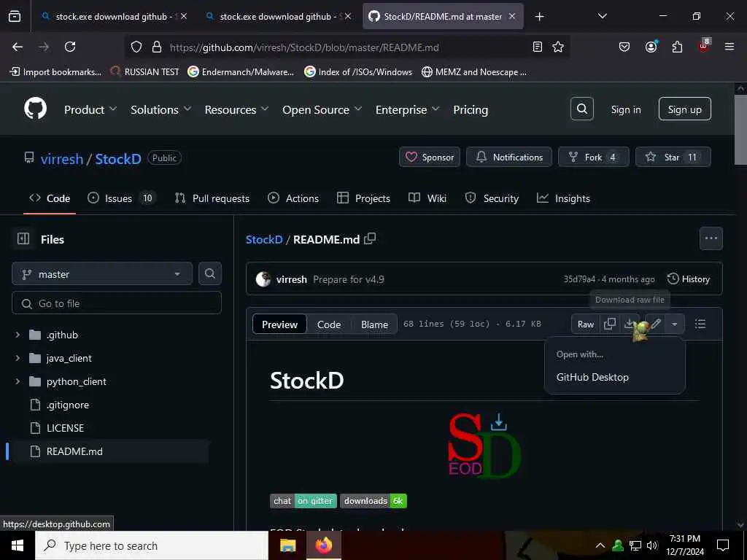This screenshot has width=747, height=560.
Task: Open the Pocket save icon
Action: pyautogui.click(x=624, y=47)
